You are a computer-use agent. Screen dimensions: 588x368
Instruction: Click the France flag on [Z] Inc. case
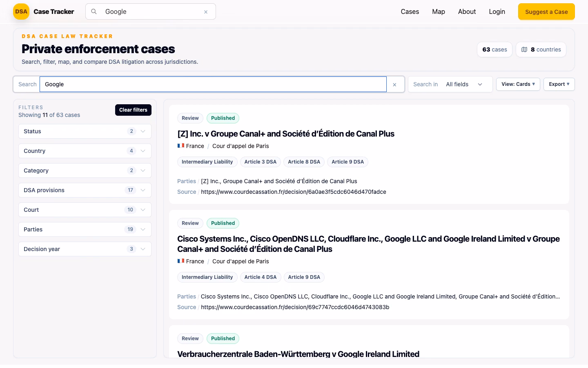point(181,146)
